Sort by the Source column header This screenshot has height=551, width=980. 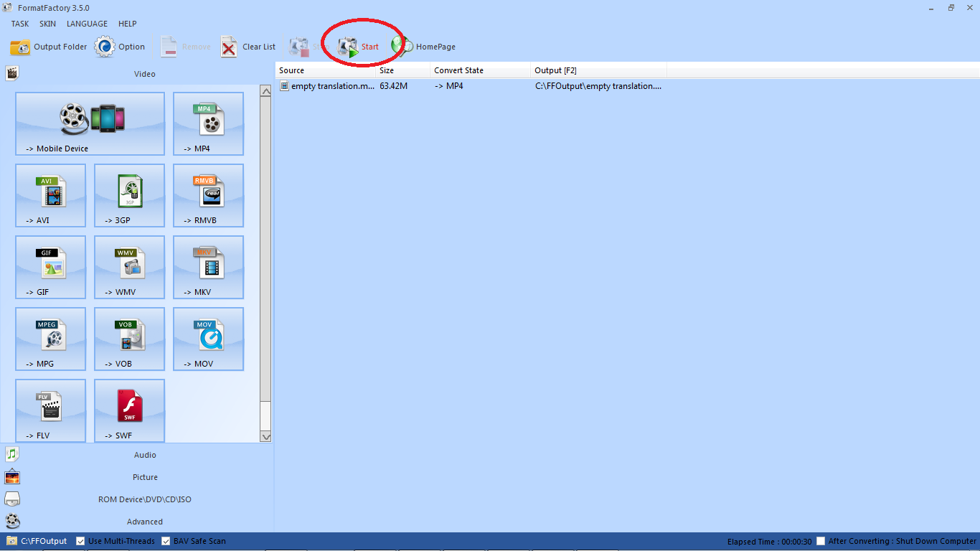point(326,70)
